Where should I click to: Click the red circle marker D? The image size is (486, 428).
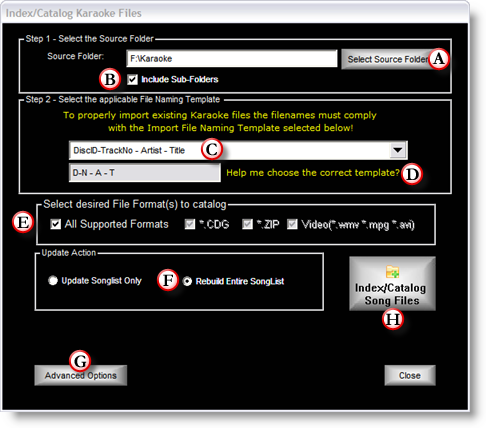[412, 174]
